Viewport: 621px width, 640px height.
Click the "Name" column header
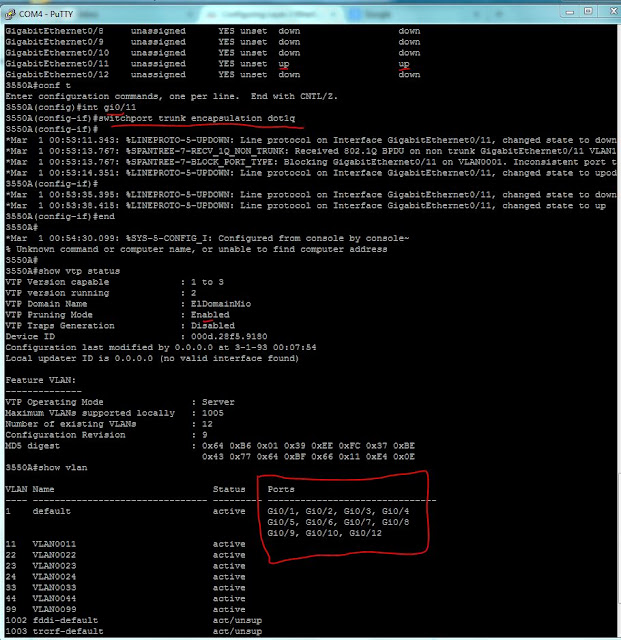coord(43,489)
